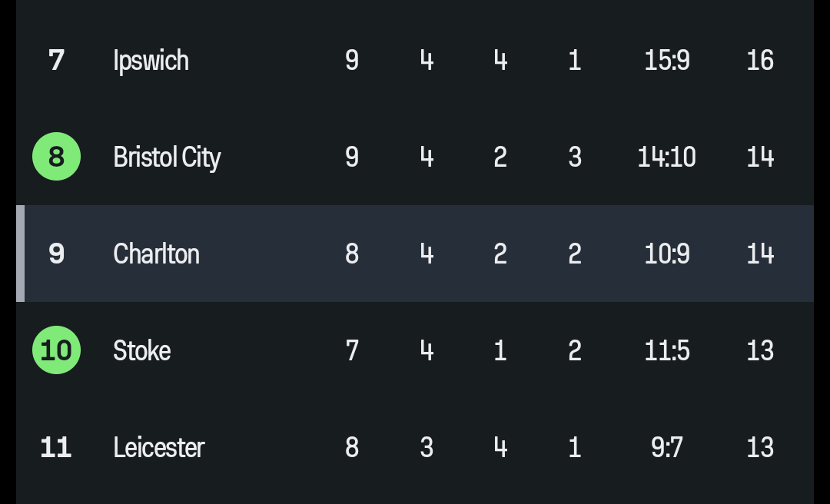Click position number 9 for Charlton
Image resolution: width=830 pixels, height=504 pixels.
pyautogui.click(x=56, y=254)
